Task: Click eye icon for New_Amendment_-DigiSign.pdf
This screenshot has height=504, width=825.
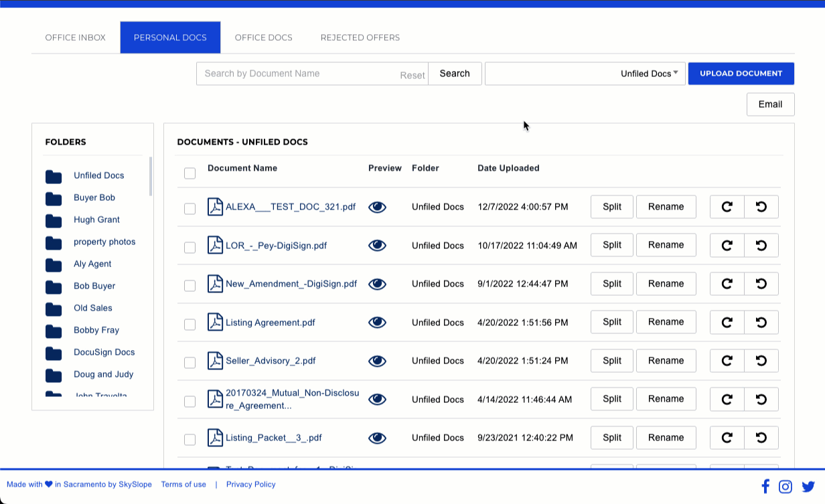Action: tap(378, 284)
